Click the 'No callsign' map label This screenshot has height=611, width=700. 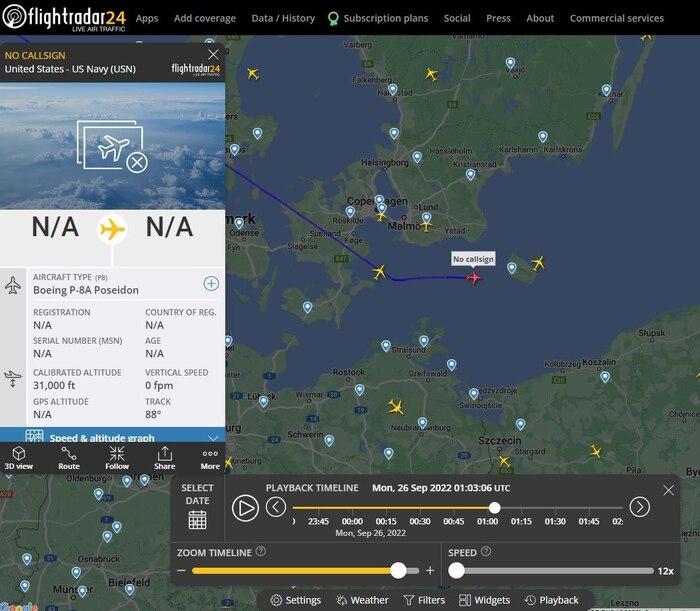pyautogui.click(x=473, y=259)
